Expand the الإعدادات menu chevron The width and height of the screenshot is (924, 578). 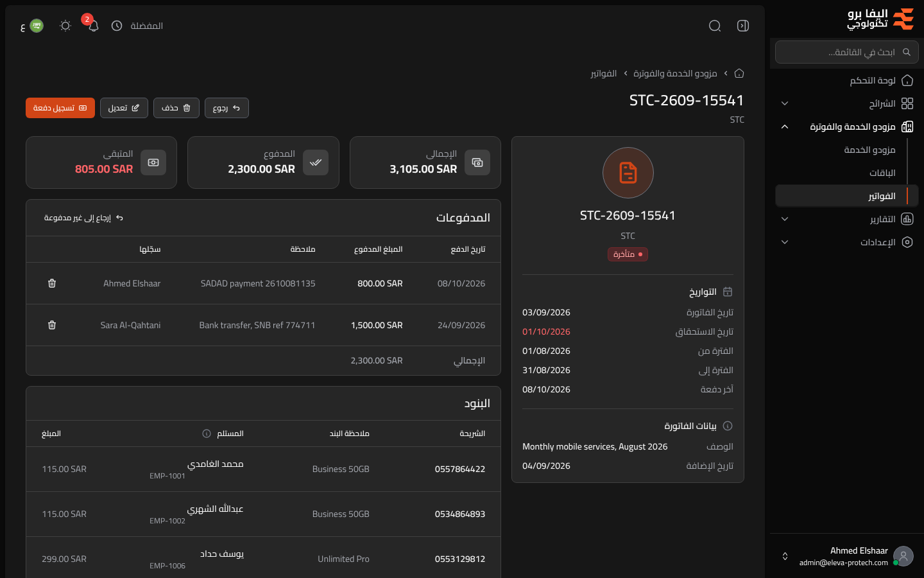coord(785,242)
